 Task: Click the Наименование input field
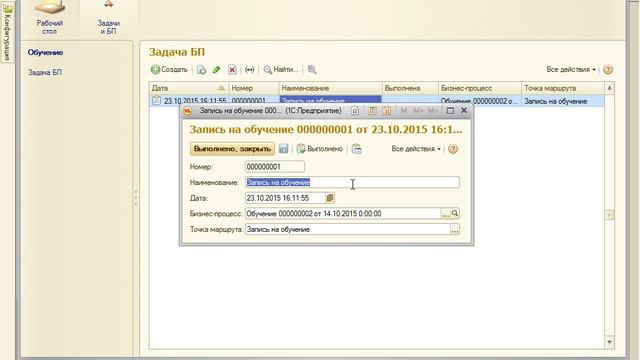[x=352, y=182]
